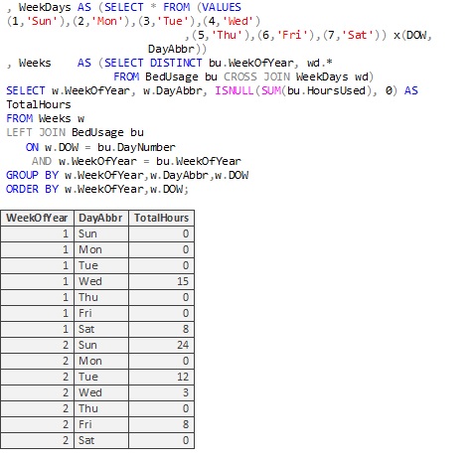
Task: Click the Sat cell in the week 2 row
Action: click(x=101, y=440)
